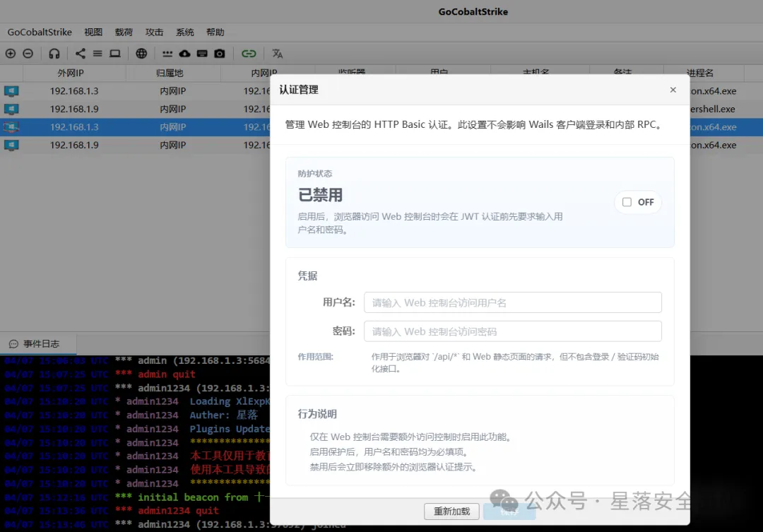Click the blue 保存 button

tap(509, 511)
